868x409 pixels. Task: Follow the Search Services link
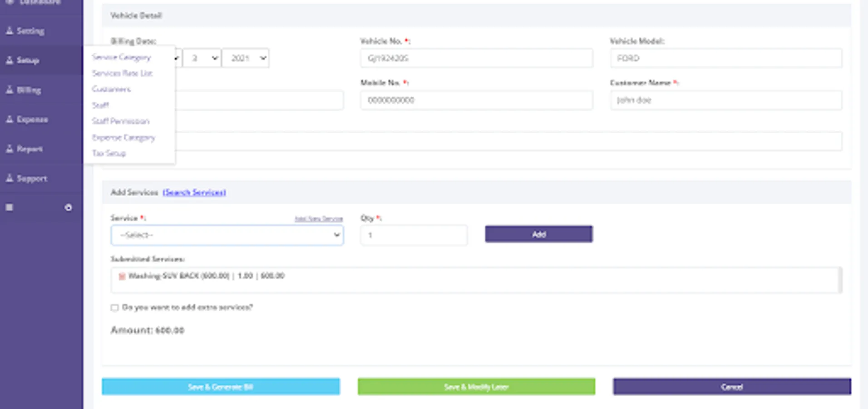click(x=194, y=192)
